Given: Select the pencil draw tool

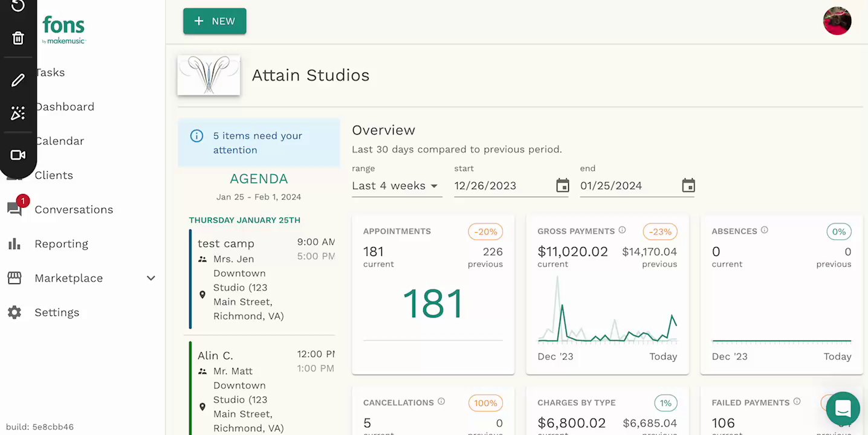Looking at the screenshot, I should tap(18, 80).
